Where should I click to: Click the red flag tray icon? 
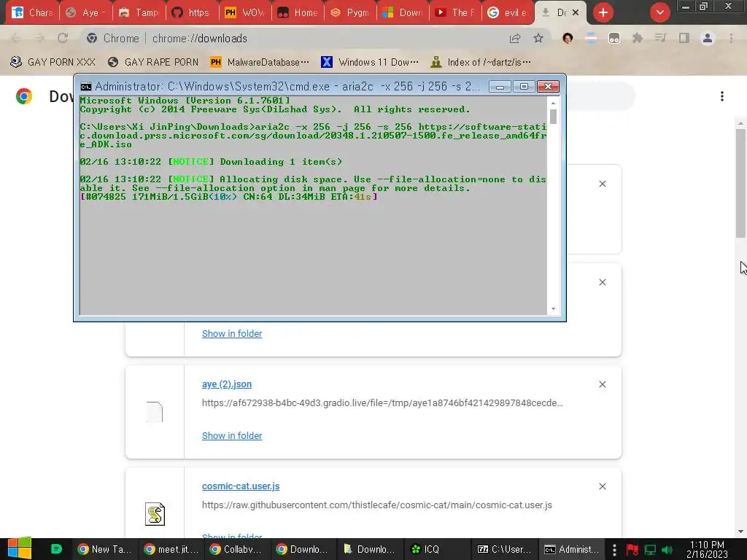tap(632, 550)
